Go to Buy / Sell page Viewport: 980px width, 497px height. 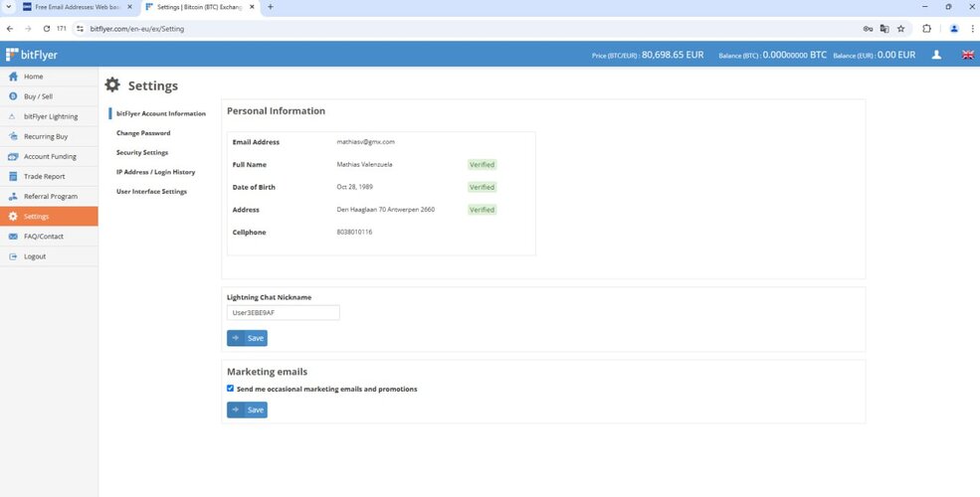pos(49,96)
